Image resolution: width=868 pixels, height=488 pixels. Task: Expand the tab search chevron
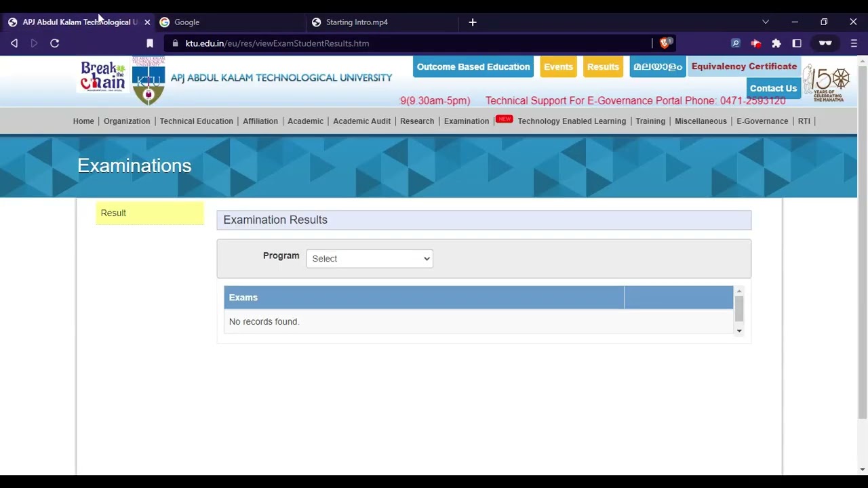click(766, 22)
